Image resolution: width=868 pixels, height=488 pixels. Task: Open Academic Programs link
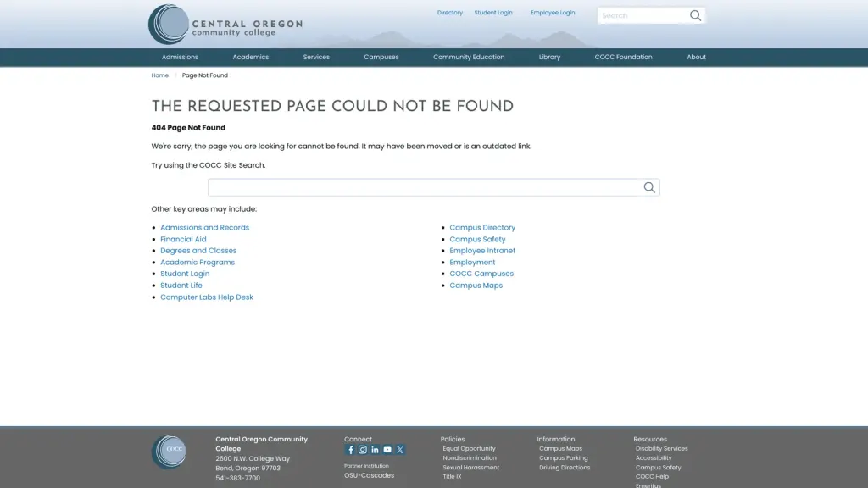click(x=198, y=263)
